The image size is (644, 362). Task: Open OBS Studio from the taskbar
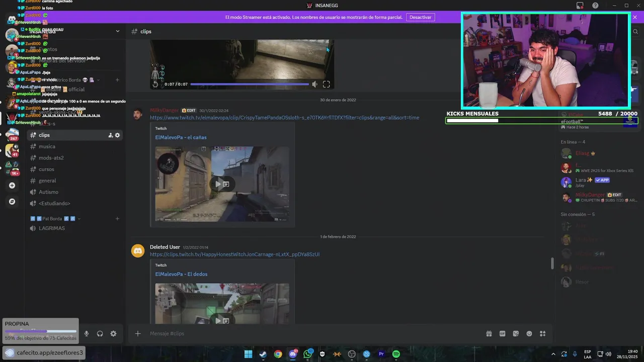pyautogui.click(x=352, y=354)
